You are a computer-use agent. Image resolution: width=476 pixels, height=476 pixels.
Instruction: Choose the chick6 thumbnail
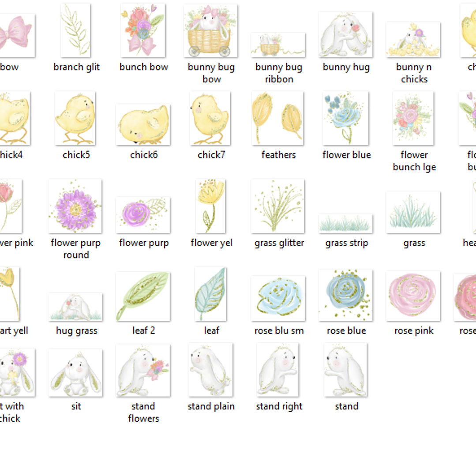coord(143,125)
